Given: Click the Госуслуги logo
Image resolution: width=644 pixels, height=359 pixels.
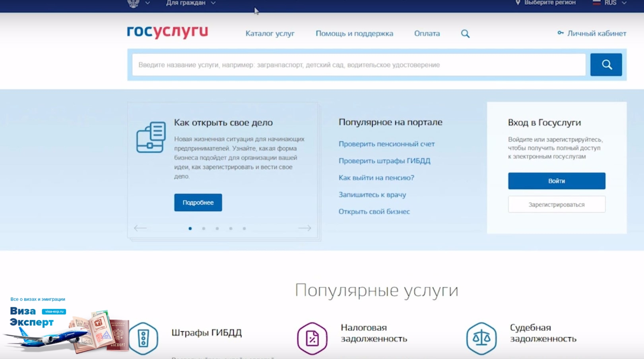Looking at the screenshot, I should coord(167,32).
